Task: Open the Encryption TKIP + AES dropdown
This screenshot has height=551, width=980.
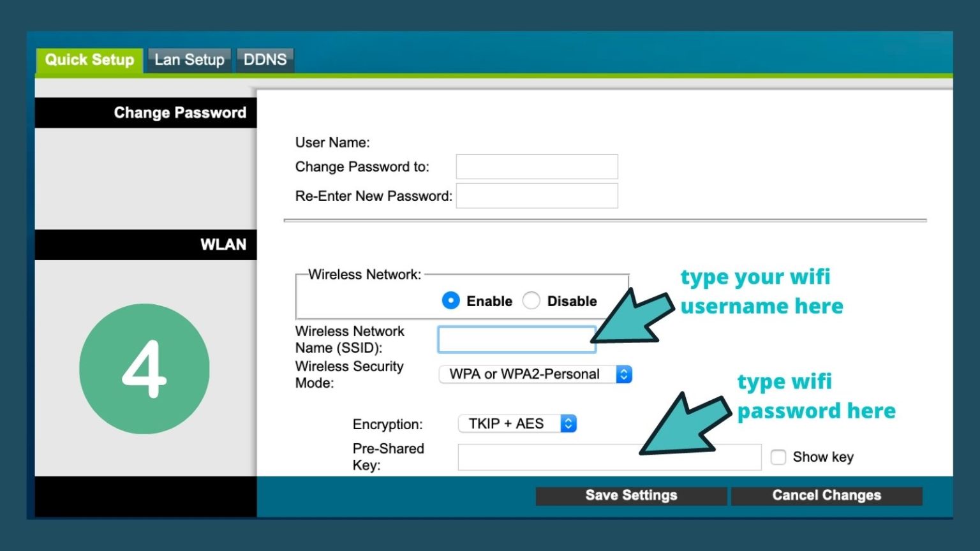Action: 517,423
